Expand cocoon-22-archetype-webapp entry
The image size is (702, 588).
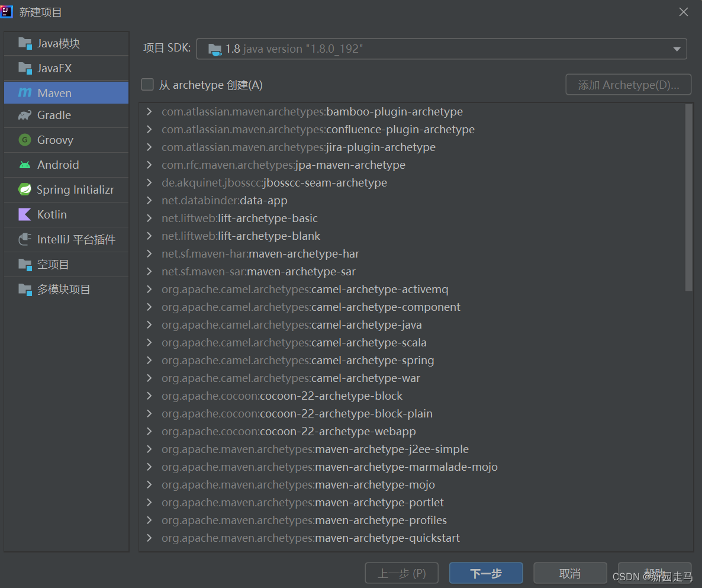[150, 431]
